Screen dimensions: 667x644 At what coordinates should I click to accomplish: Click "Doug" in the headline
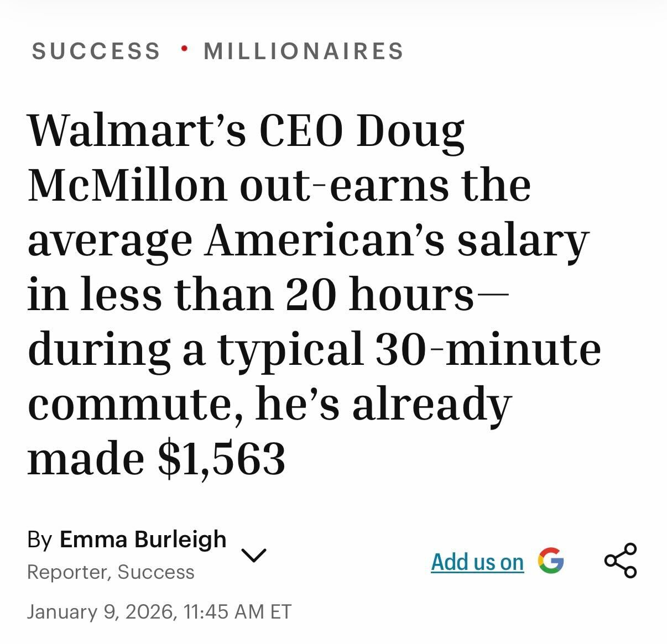point(409,131)
